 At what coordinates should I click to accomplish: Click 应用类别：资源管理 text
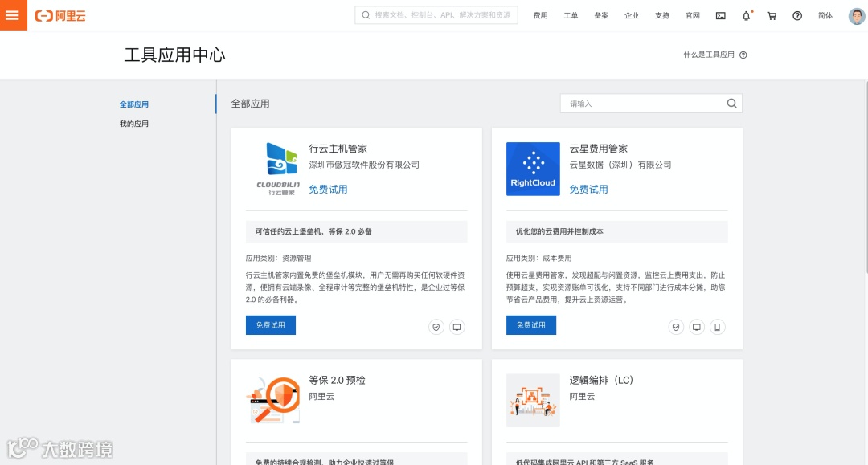tap(278, 259)
